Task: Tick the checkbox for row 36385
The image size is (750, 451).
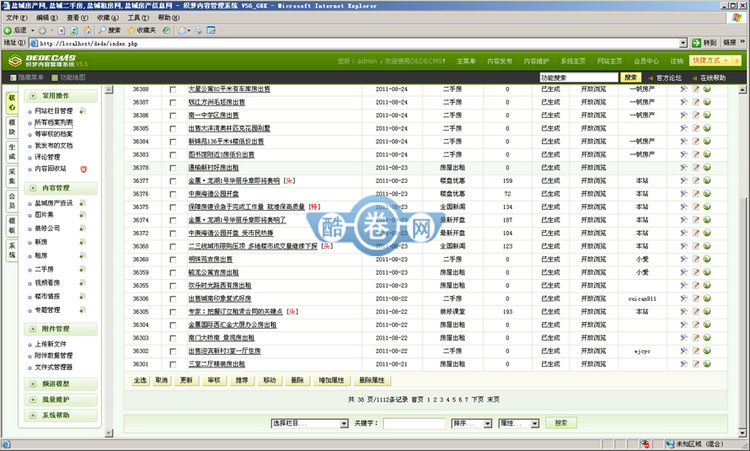Action: tap(173, 129)
